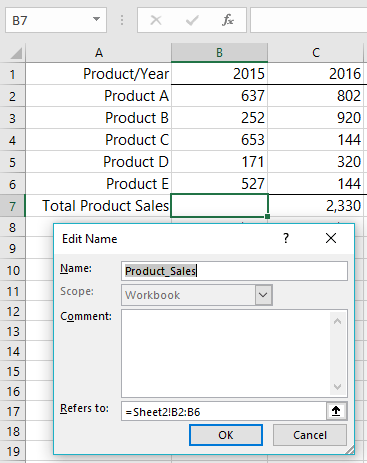Select row 1 header
Viewport: 367px width, 463px height.
13,74
